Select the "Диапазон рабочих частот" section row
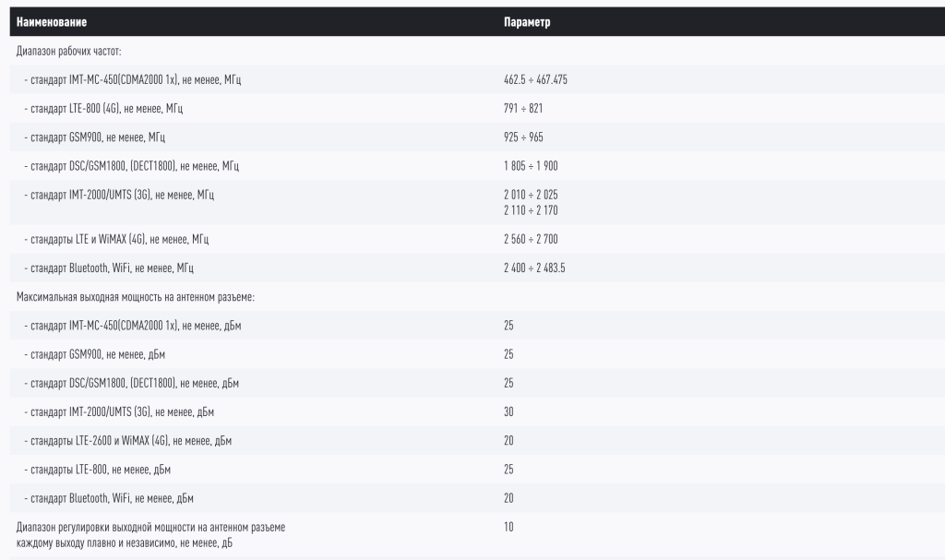The image size is (945, 560). tap(69, 51)
